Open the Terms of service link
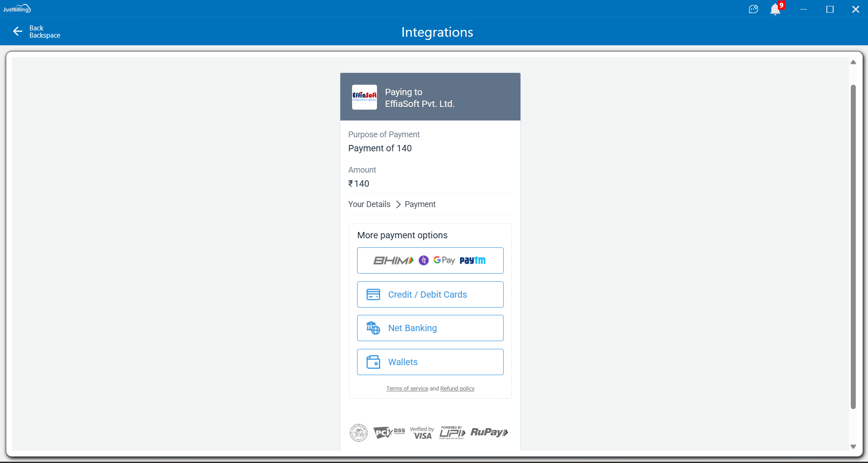 point(407,389)
